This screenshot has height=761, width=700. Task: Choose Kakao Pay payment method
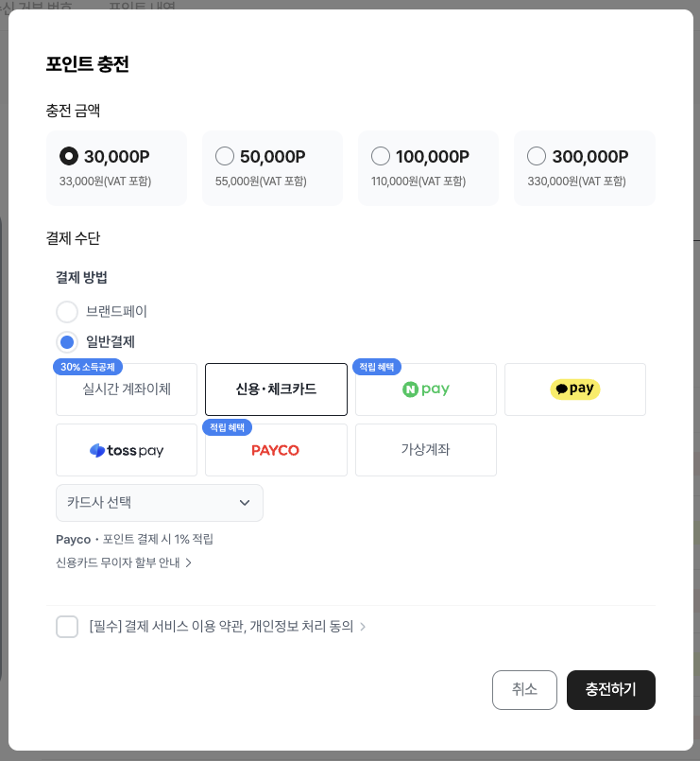tap(574, 389)
